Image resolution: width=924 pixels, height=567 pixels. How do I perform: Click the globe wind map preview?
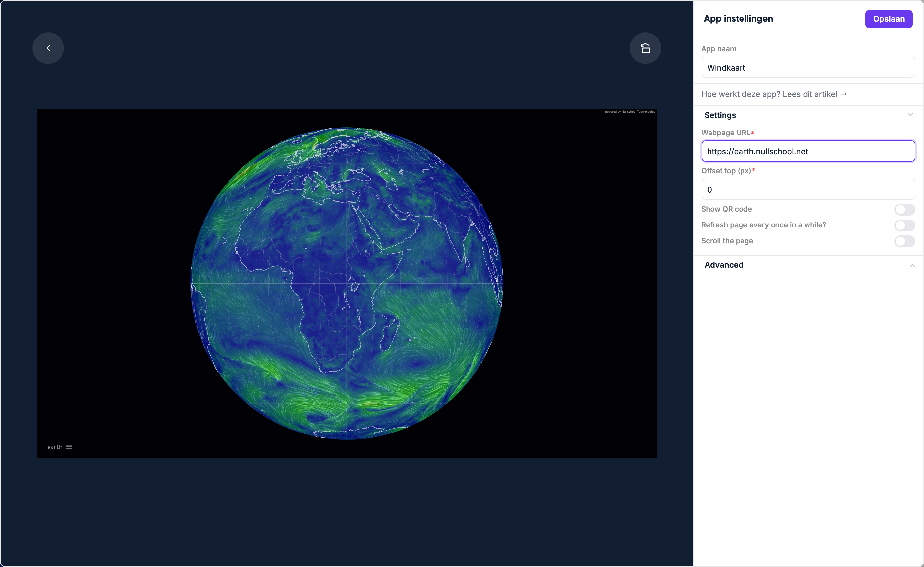pyautogui.click(x=347, y=283)
